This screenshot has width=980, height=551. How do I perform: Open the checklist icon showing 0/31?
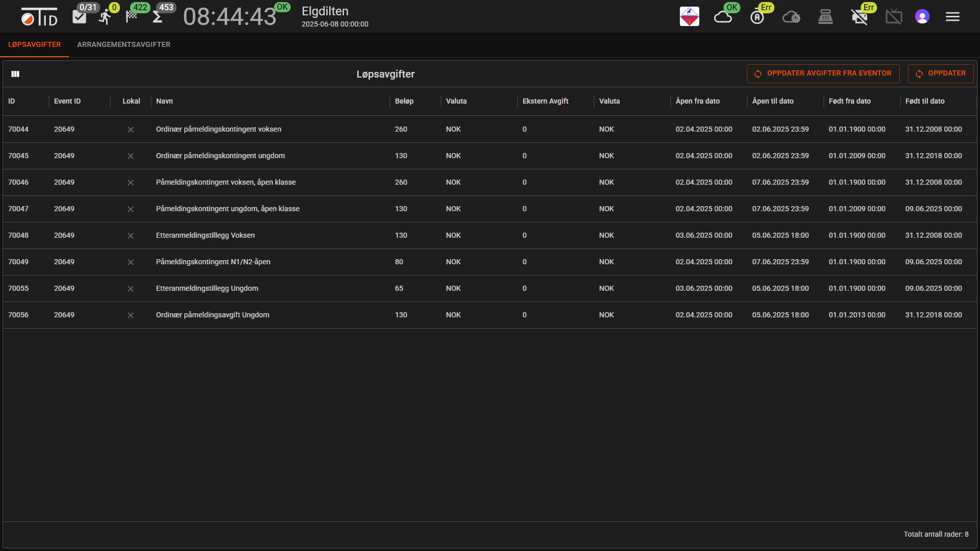point(80,17)
